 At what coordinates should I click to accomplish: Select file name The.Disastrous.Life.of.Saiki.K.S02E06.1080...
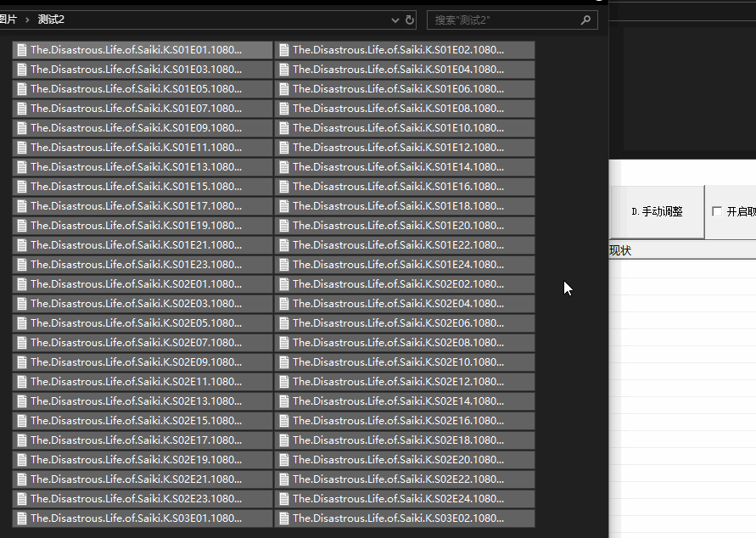(x=398, y=323)
